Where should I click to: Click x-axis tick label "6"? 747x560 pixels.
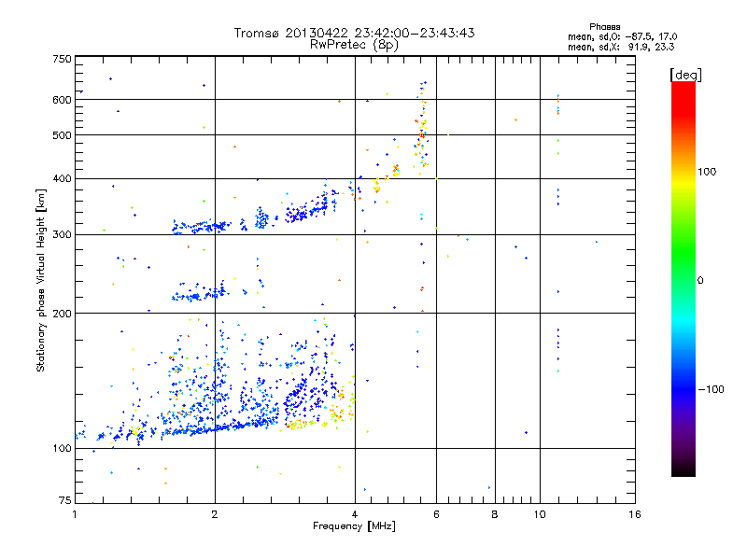pos(436,514)
